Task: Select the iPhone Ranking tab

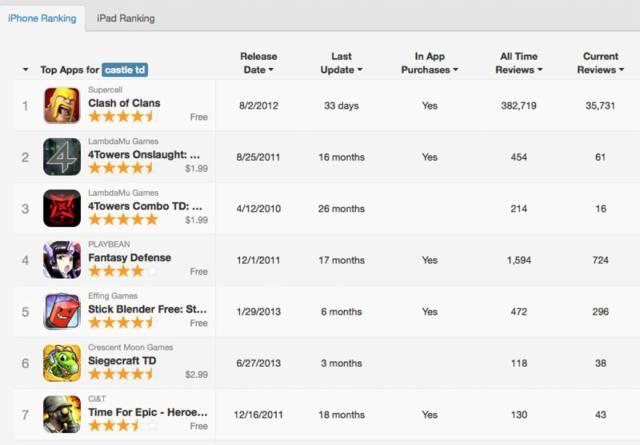Action: coord(42,18)
